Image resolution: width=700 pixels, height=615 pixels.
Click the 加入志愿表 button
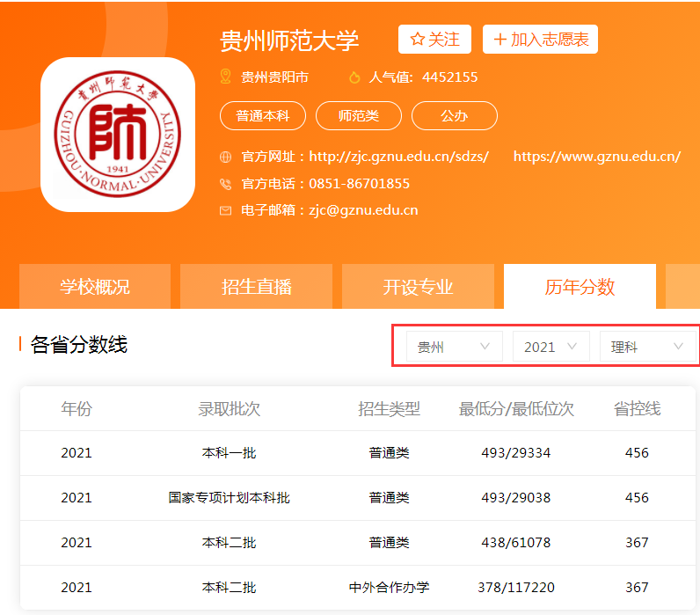(540, 40)
